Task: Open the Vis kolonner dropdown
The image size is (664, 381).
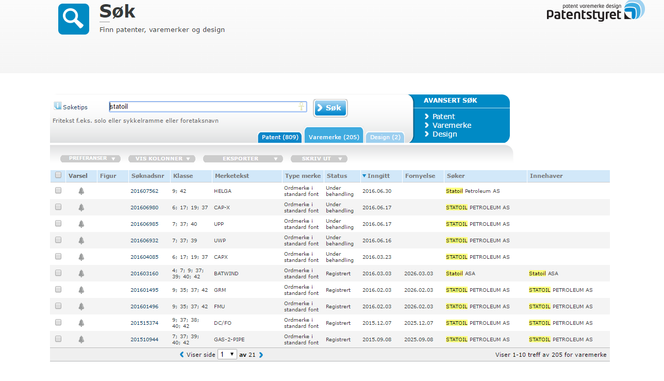Action: 162,158
